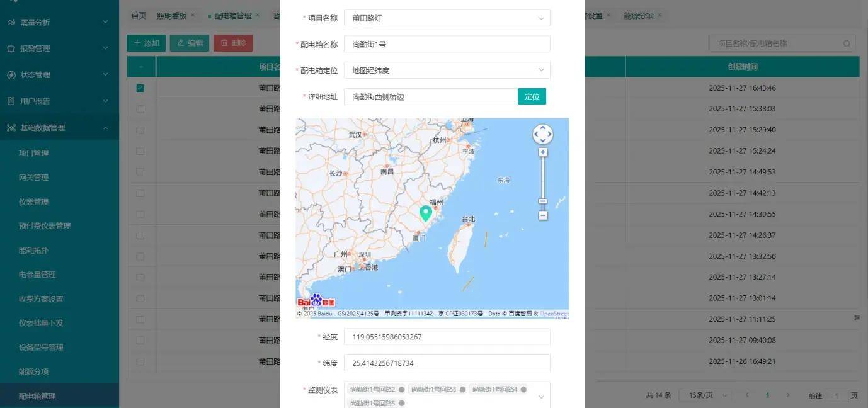Click the 编辑 button

pos(189,43)
